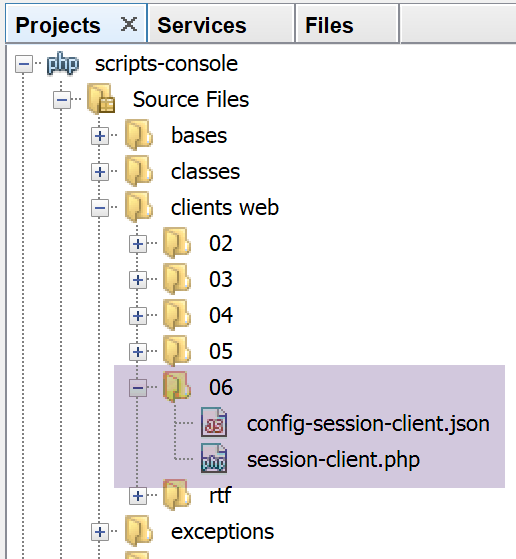The image size is (516, 559).
Task: Click the PHP project icon for scripts-console
Action: (x=63, y=64)
